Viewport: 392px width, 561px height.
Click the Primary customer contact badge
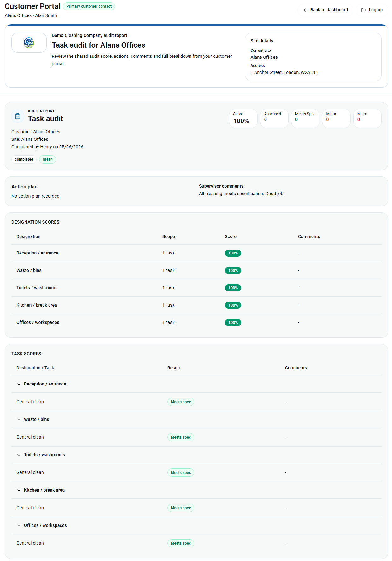coord(89,6)
